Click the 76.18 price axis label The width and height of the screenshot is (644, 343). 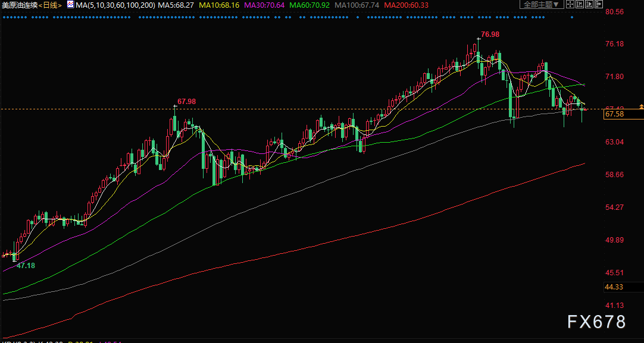614,44
